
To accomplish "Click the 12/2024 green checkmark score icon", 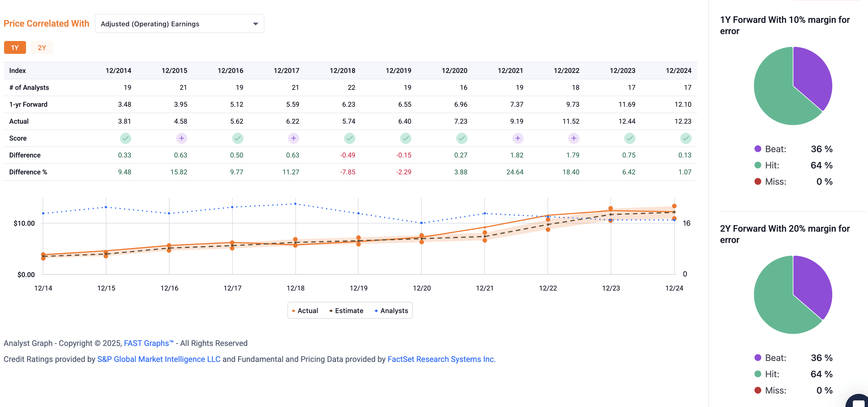I will click(685, 138).
